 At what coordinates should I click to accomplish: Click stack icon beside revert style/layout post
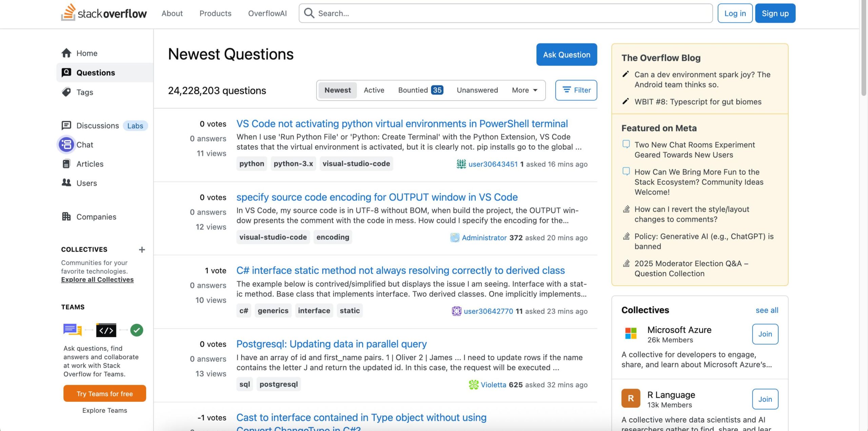(x=626, y=209)
